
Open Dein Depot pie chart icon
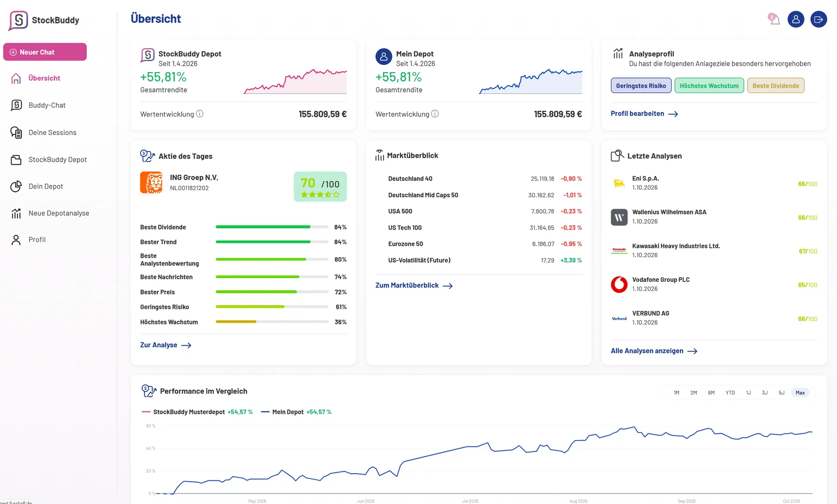click(x=16, y=186)
